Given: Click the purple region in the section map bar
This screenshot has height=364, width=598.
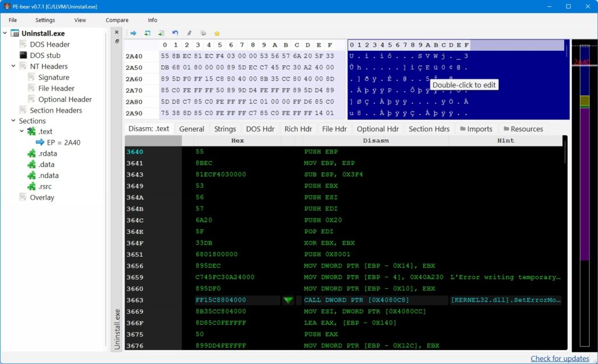Looking at the screenshot, I should tap(585, 175).
